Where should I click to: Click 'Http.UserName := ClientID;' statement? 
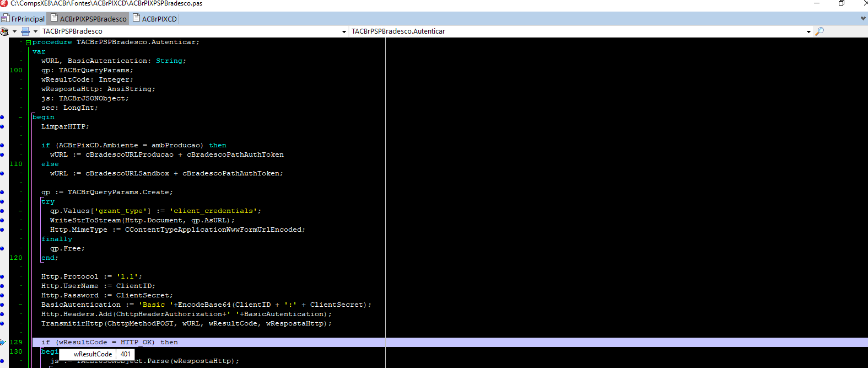98,286
